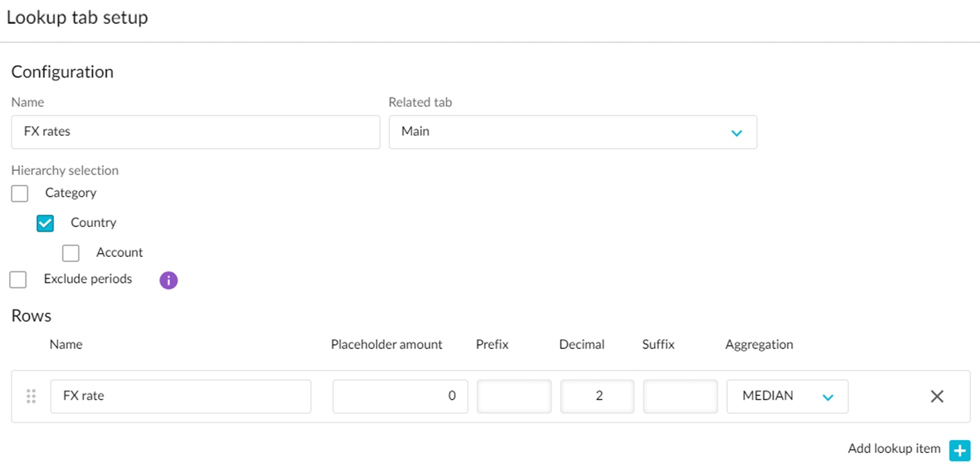Click the row Name field FX rate

pos(180,396)
